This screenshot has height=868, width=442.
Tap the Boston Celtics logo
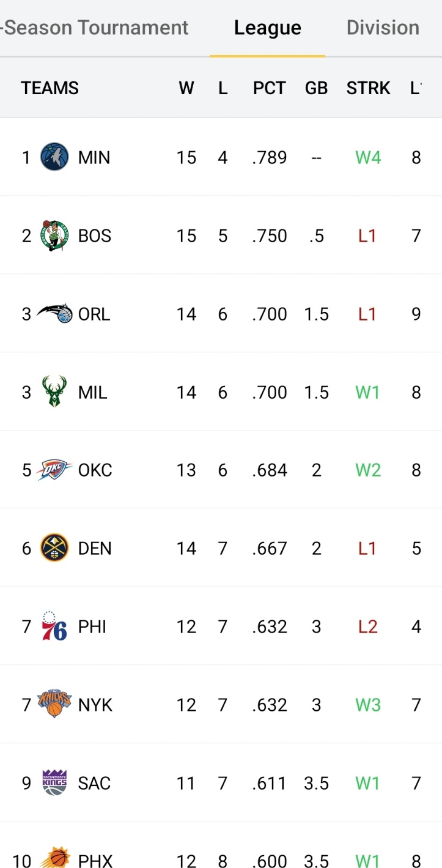[x=54, y=236]
